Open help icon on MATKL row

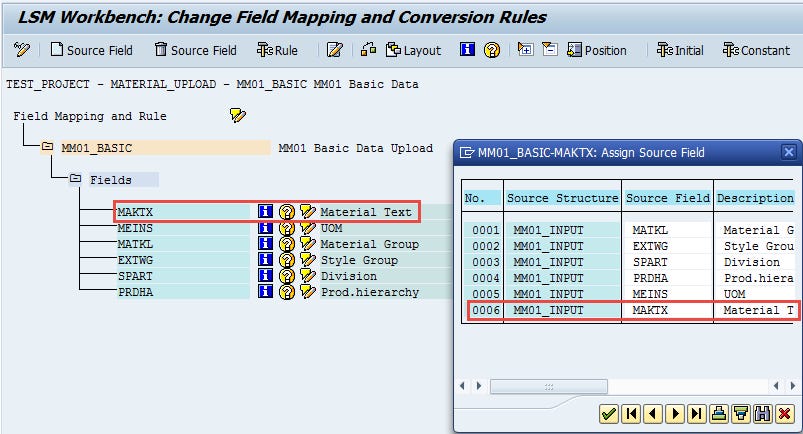coord(287,244)
